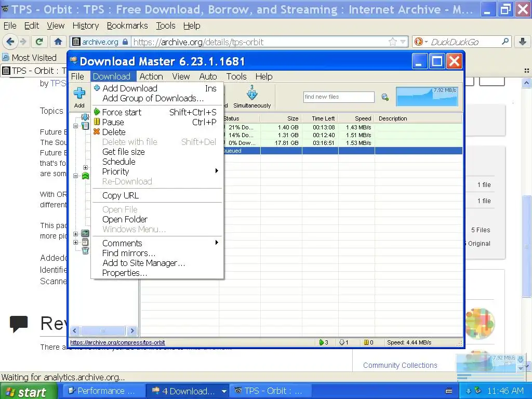Open the DuckDuckGo search engine dropdown
The height and width of the screenshot is (399, 532).
[x=426, y=42]
